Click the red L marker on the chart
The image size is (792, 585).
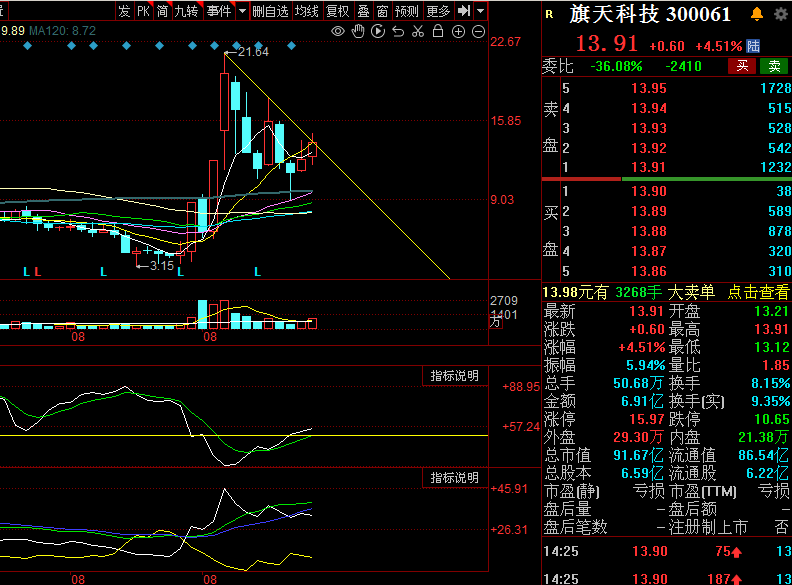38,272
